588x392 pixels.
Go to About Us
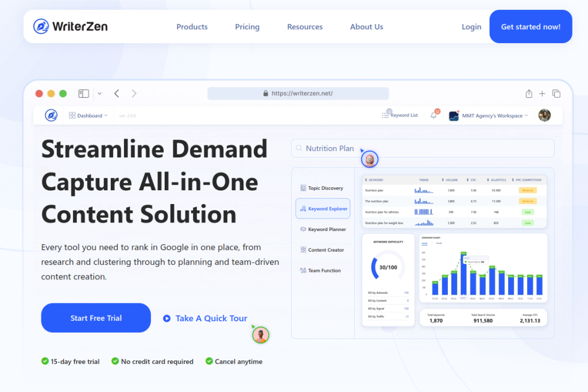point(366,26)
